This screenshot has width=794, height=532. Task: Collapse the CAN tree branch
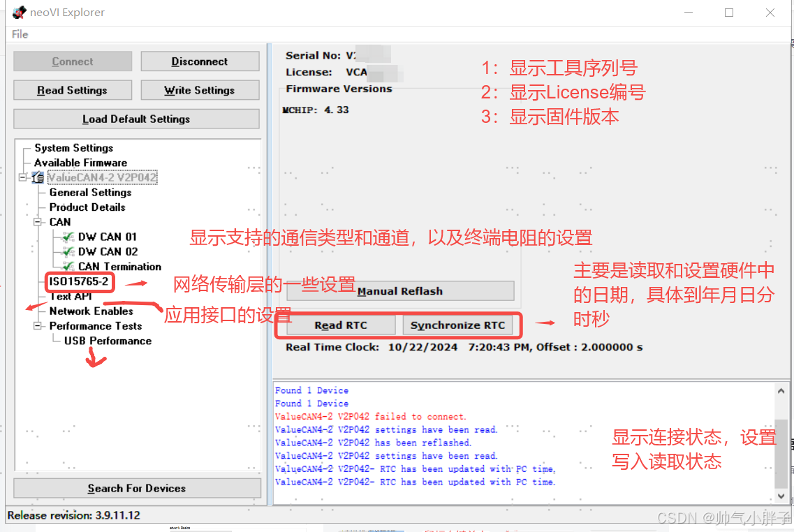37,222
